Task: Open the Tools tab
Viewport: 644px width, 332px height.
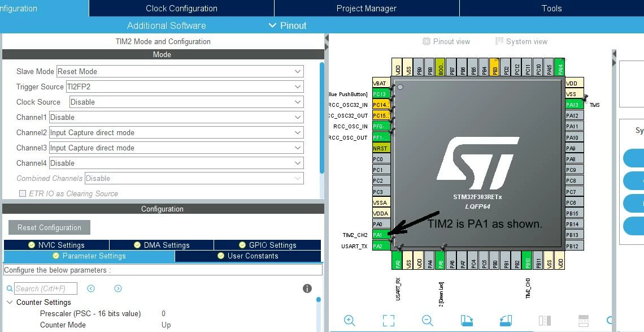Action: coord(551,8)
